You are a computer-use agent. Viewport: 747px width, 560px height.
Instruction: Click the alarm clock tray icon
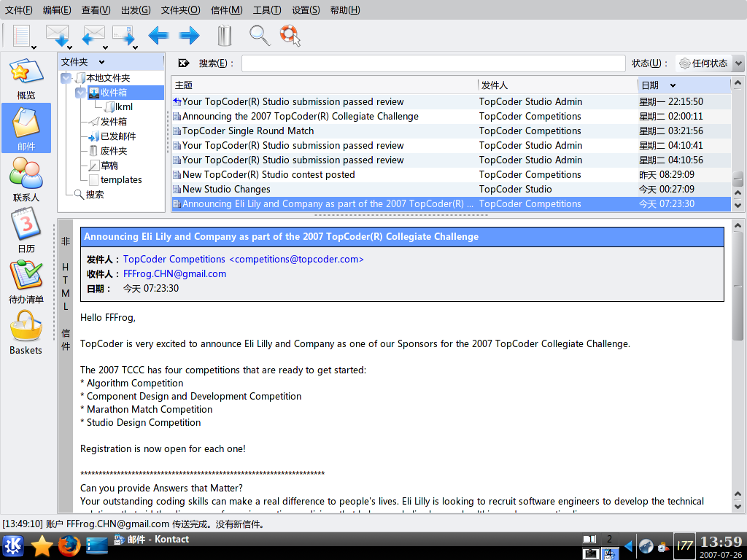click(662, 545)
